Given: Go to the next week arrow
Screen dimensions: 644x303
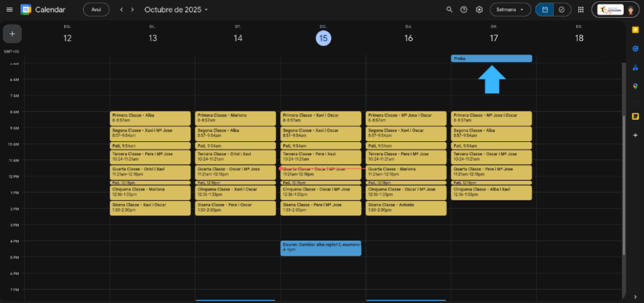Looking at the screenshot, I should coord(132,9).
